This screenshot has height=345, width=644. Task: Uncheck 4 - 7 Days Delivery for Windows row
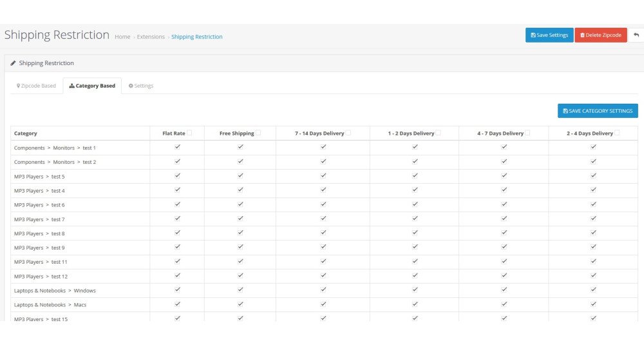point(504,290)
